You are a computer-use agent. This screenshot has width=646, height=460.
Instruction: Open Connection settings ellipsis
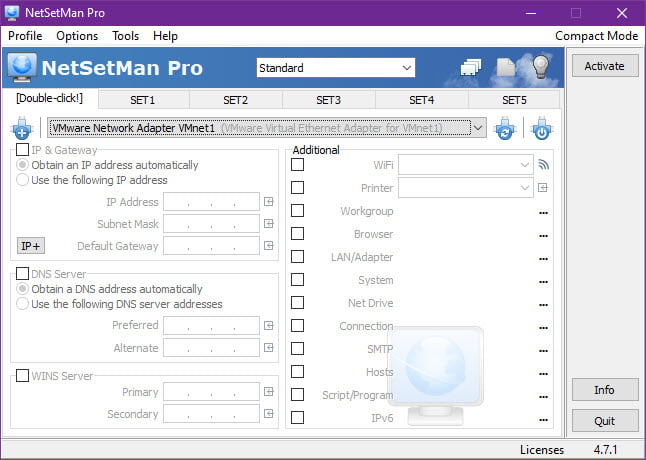(x=543, y=328)
